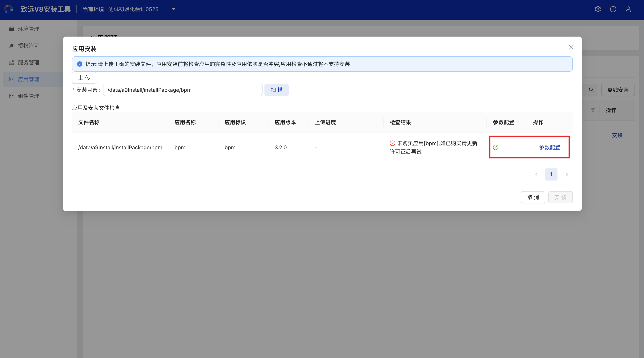644x358 pixels.
Task: Select page 1 in pagination
Action: click(x=551, y=174)
